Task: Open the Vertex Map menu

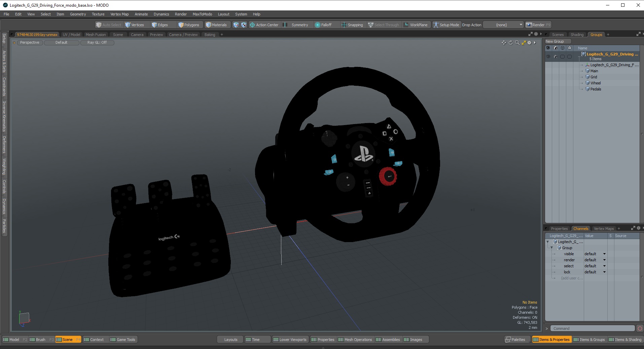Action: (x=119, y=14)
